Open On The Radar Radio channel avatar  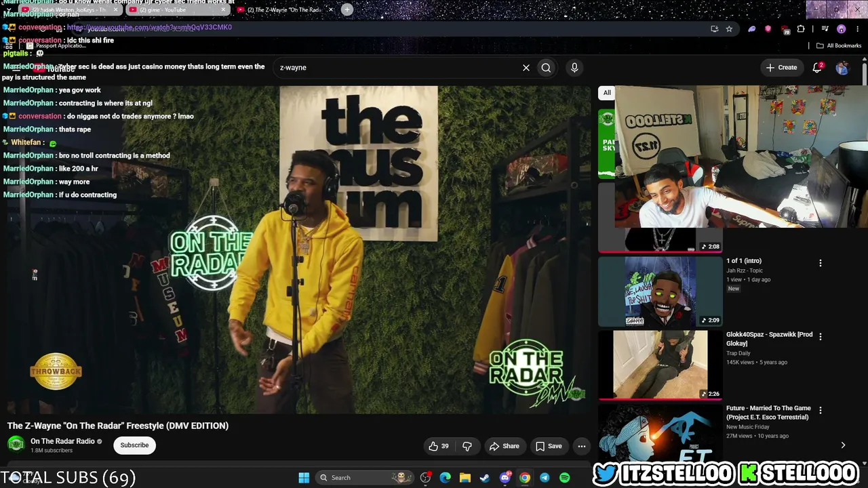coord(16,445)
